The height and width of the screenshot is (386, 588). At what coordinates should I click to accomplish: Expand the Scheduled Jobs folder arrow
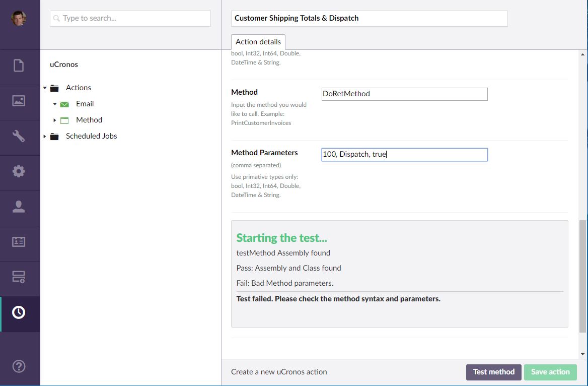(45, 136)
